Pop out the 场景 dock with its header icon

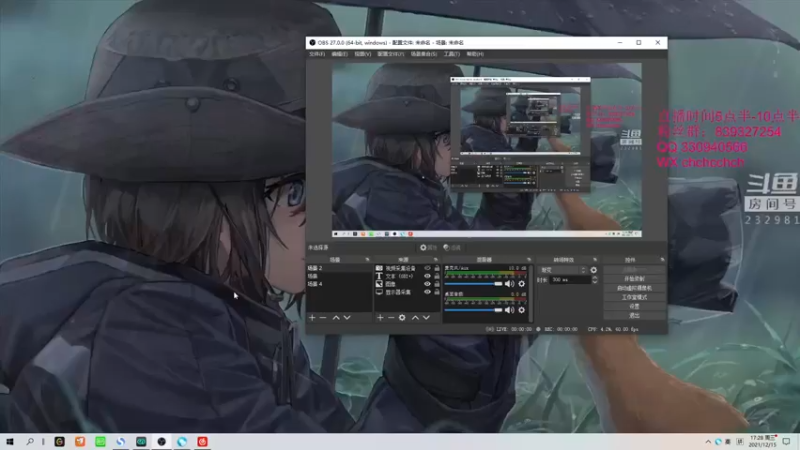pyautogui.click(x=367, y=260)
